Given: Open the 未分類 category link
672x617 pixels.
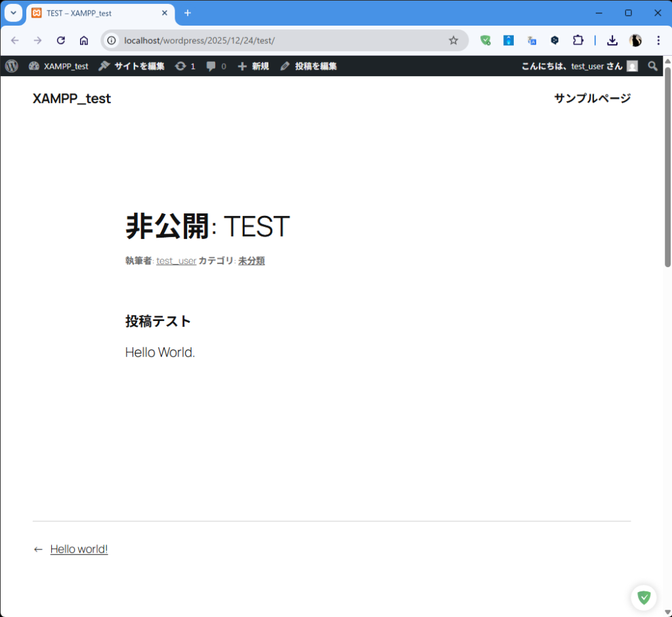Looking at the screenshot, I should [251, 261].
